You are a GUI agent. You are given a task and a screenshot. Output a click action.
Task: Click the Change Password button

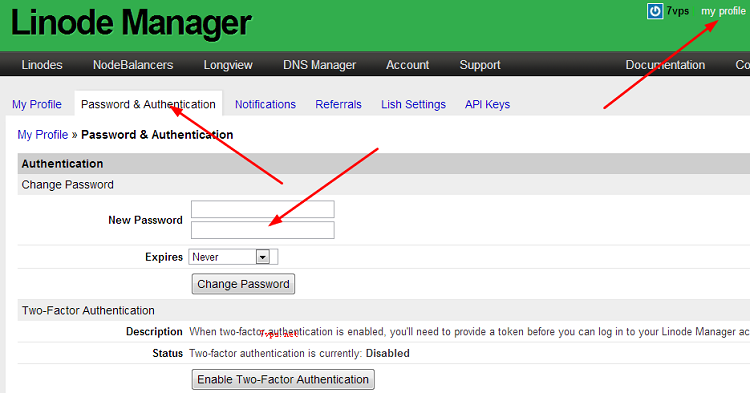pos(243,284)
